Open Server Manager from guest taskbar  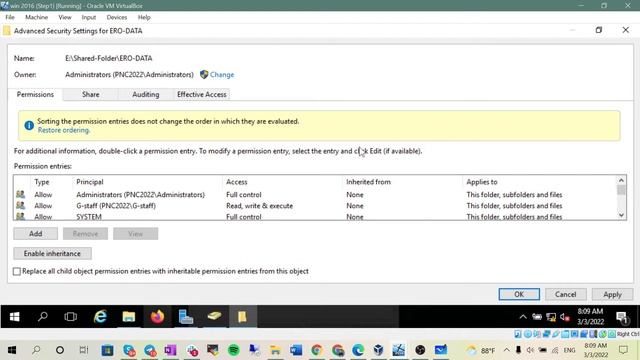[186, 316]
